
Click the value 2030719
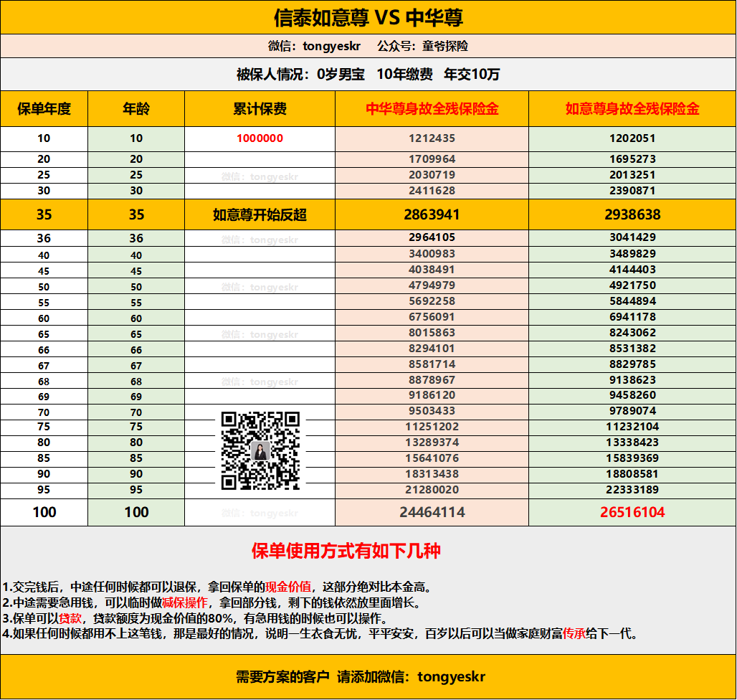tap(432, 175)
